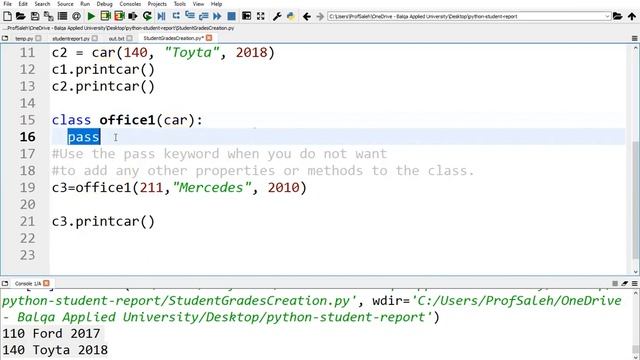Step into the function in debugger

[x=190, y=16]
